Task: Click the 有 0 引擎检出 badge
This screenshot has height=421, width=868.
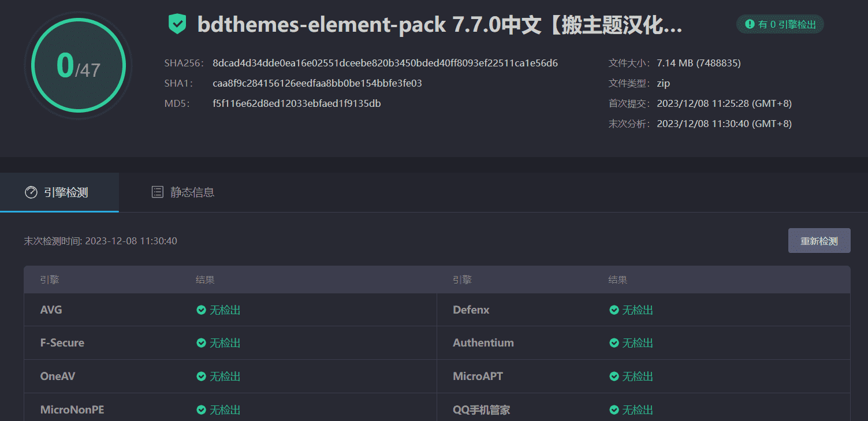Action: click(x=780, y=24)
